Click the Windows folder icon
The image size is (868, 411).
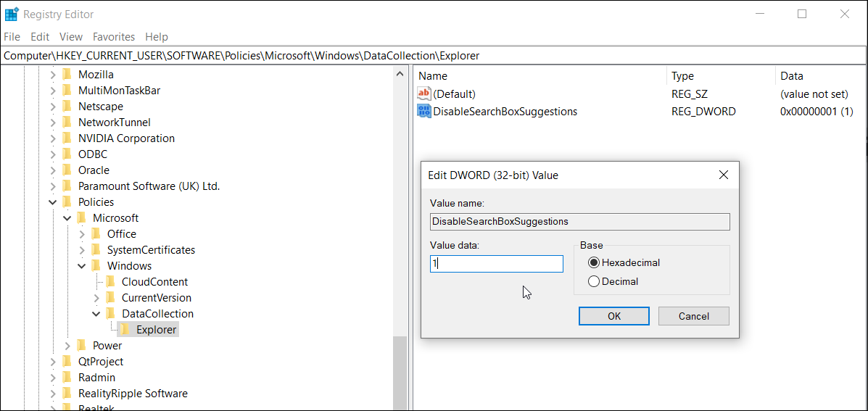pos(96,266)
